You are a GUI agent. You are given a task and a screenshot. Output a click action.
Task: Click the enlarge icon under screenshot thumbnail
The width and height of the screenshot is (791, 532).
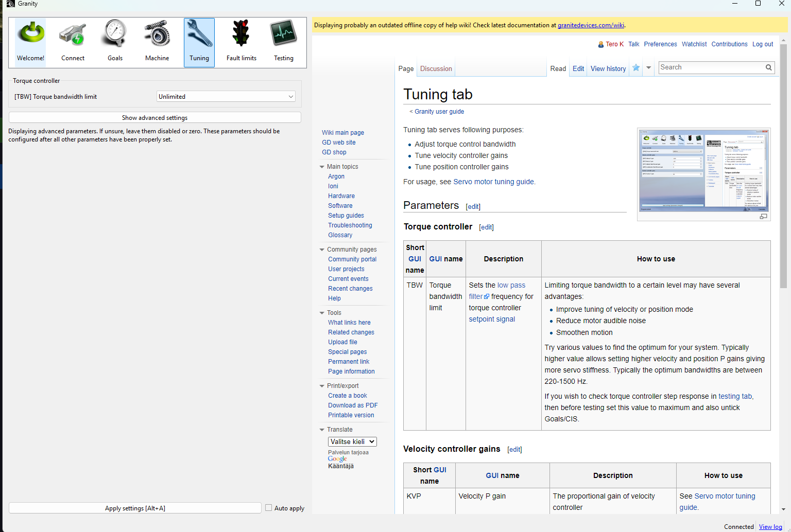763,217
